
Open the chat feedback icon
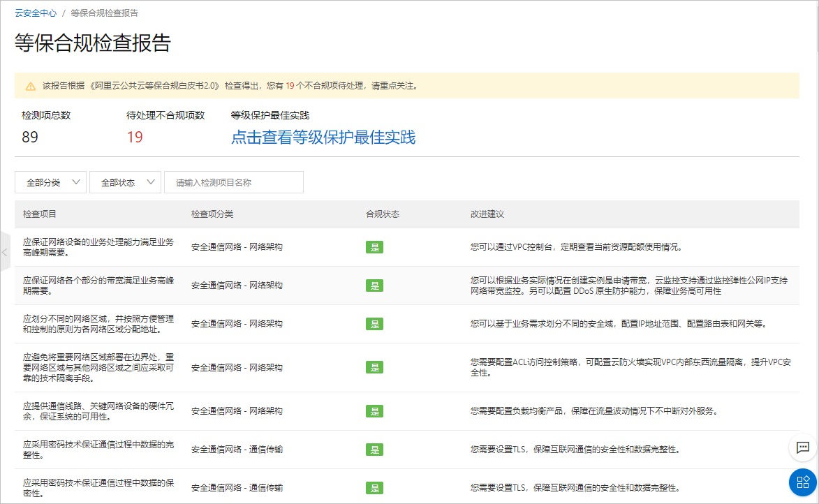coord(803,447)
